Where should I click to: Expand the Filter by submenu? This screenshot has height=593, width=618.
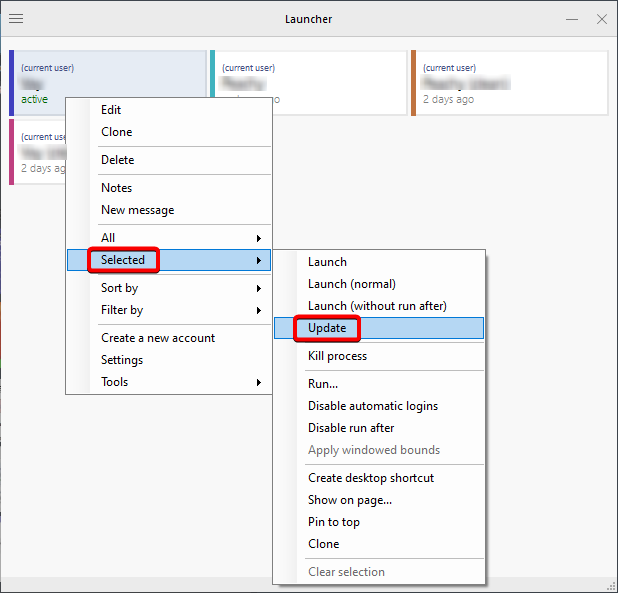(169, 310)
